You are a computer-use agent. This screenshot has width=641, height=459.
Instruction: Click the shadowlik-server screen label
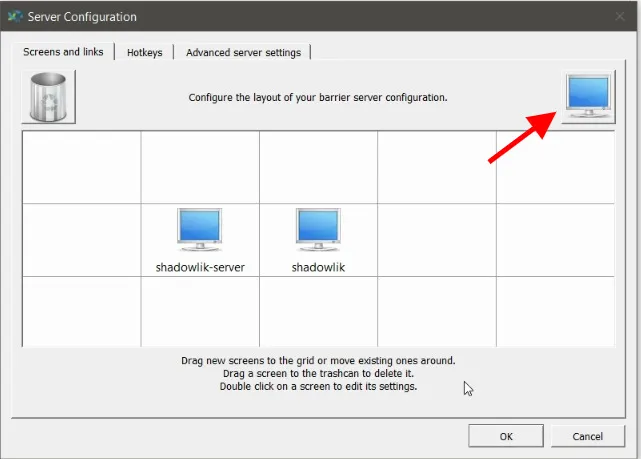[200, 267]
